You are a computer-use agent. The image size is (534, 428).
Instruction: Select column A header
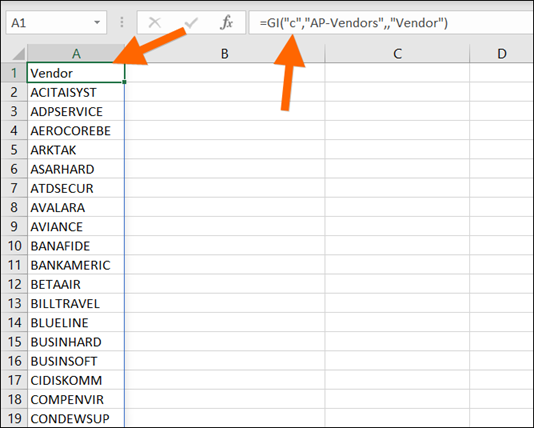coord(76,54)
